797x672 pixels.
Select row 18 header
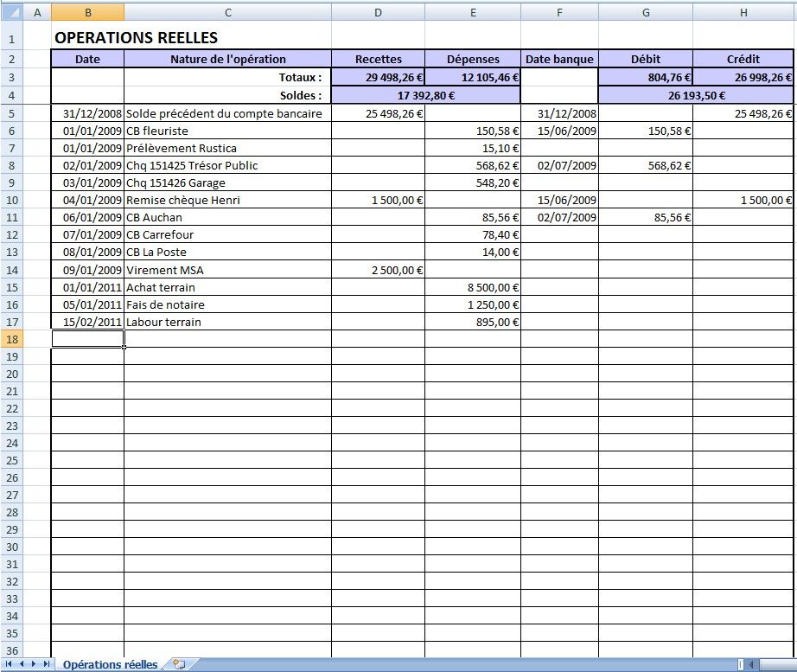click(12, 339)
